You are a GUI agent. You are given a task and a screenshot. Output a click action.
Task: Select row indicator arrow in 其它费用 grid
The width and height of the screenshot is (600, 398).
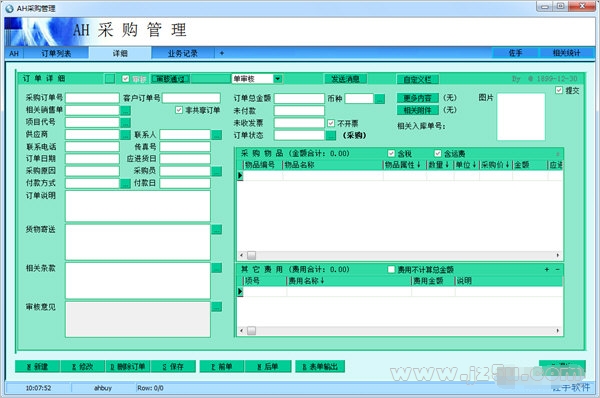(x=240, y=292)
